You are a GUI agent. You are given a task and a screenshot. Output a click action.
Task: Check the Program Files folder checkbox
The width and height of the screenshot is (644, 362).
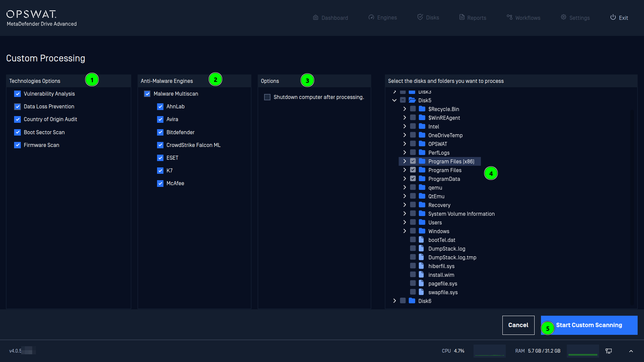(413, 170)
